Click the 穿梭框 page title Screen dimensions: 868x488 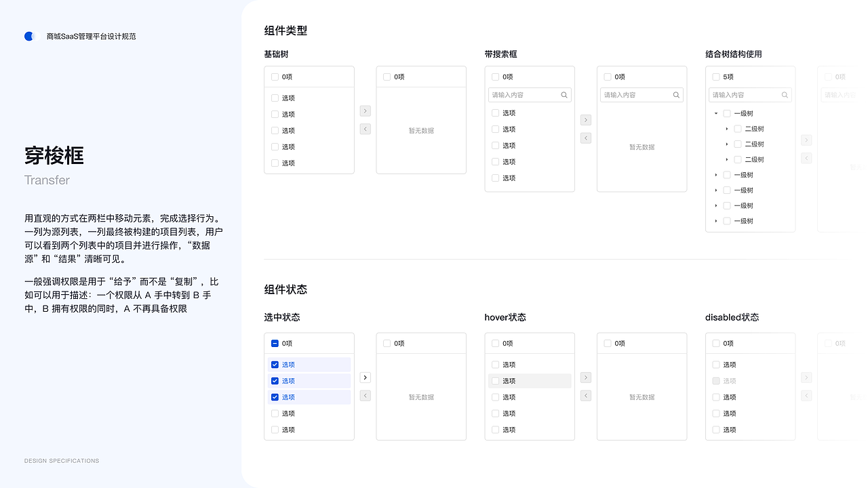[x=54, y=156]
